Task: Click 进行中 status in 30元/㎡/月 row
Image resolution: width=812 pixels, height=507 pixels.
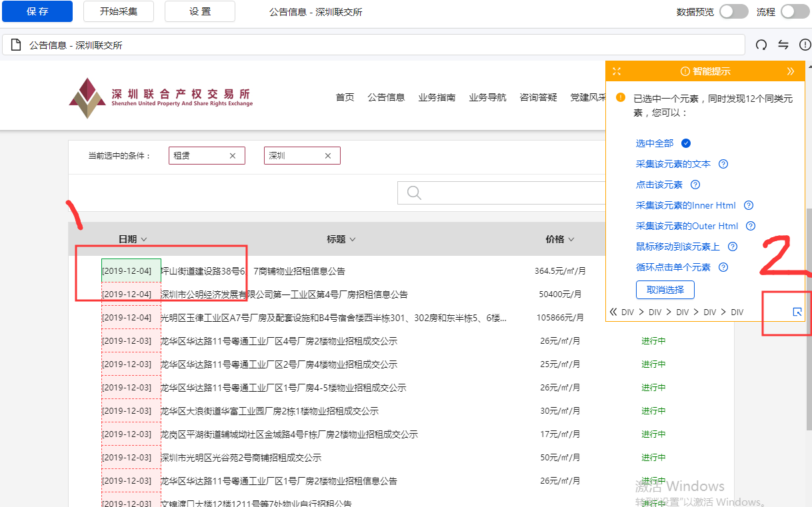Action: tap(653, 411)
